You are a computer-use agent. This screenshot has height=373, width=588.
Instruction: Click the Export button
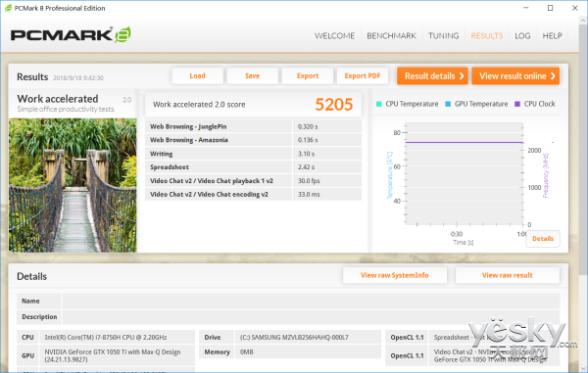(308, 75)
